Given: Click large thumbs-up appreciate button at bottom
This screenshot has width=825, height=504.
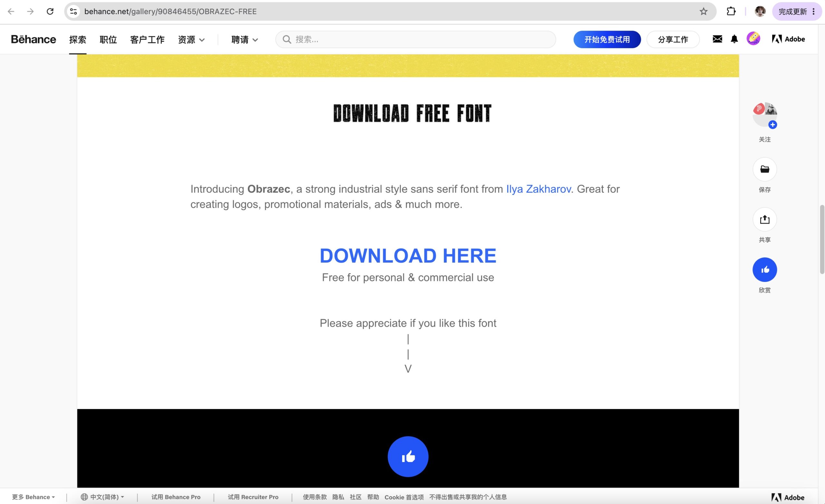Looking at the screenshot, I should (408, 456).
